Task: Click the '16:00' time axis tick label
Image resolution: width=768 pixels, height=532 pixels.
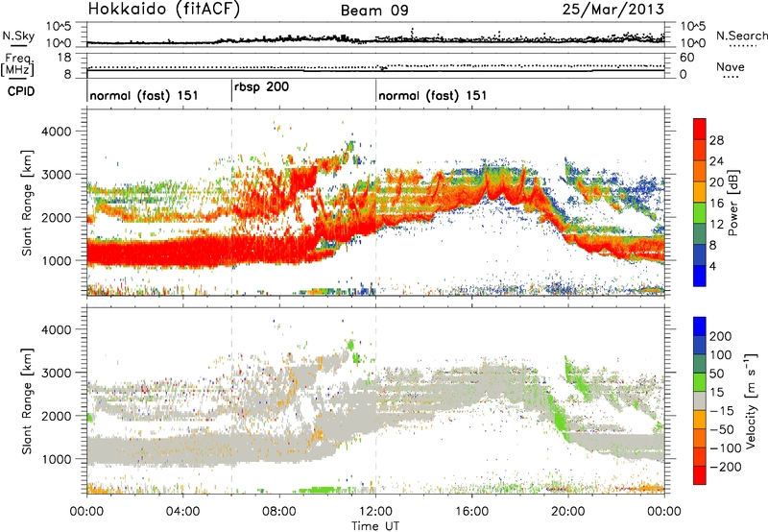Action: [x=471, y=512]
